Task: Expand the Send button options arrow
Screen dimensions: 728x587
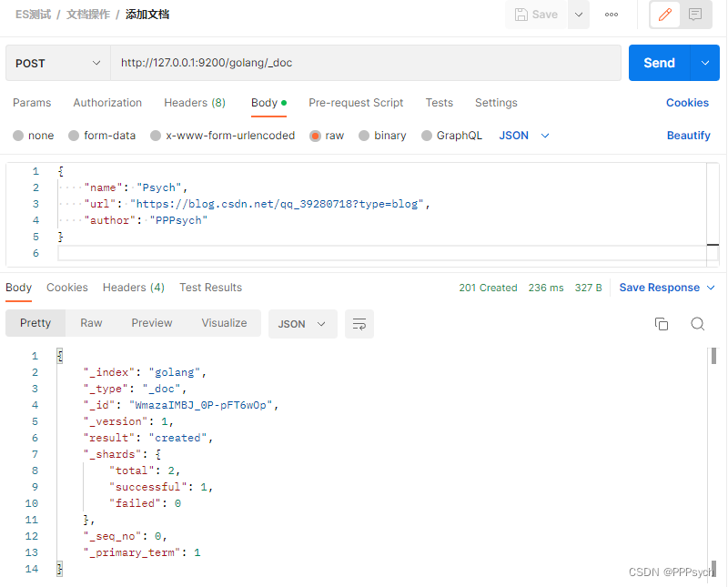Action: click(704, 63)
